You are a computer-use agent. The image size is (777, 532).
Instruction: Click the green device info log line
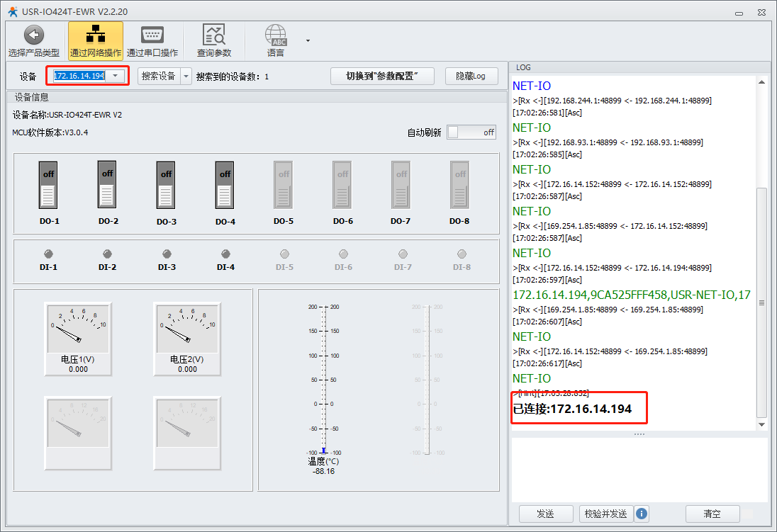pyautogui.click(x=631, y=295)
